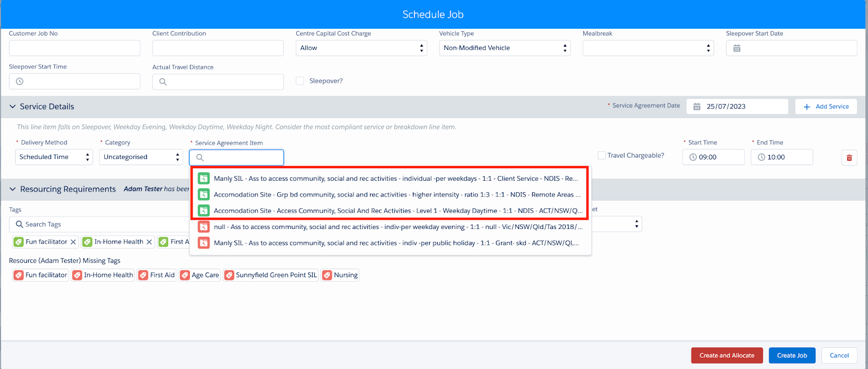Click the clock icon in Start Time field

(x=693, y=157)
